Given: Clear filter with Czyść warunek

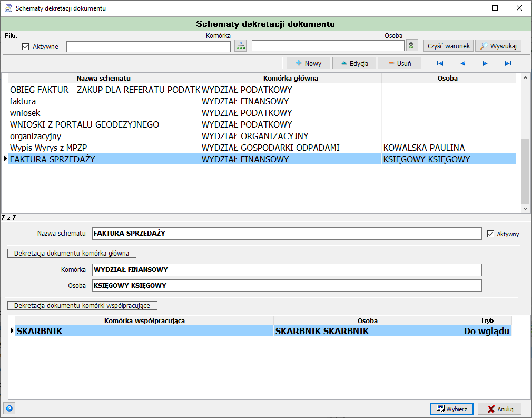Looking at the screenshot, I should click(x=448, y=46).
